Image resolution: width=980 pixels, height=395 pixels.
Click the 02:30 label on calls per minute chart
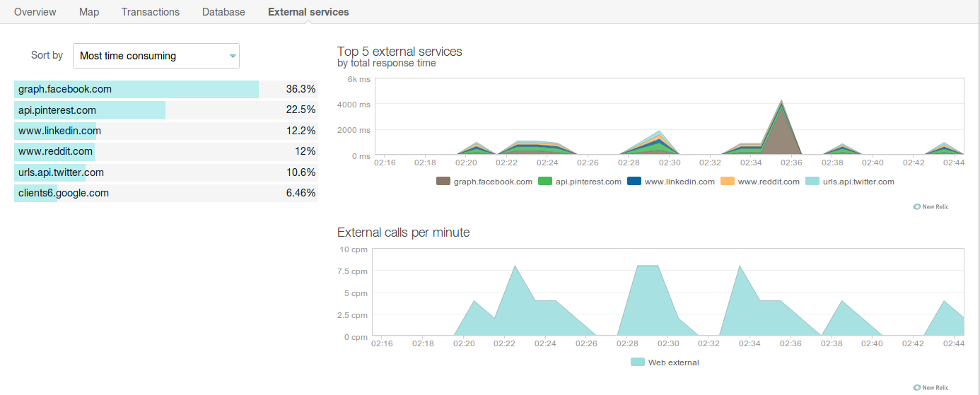coord(668,343)
